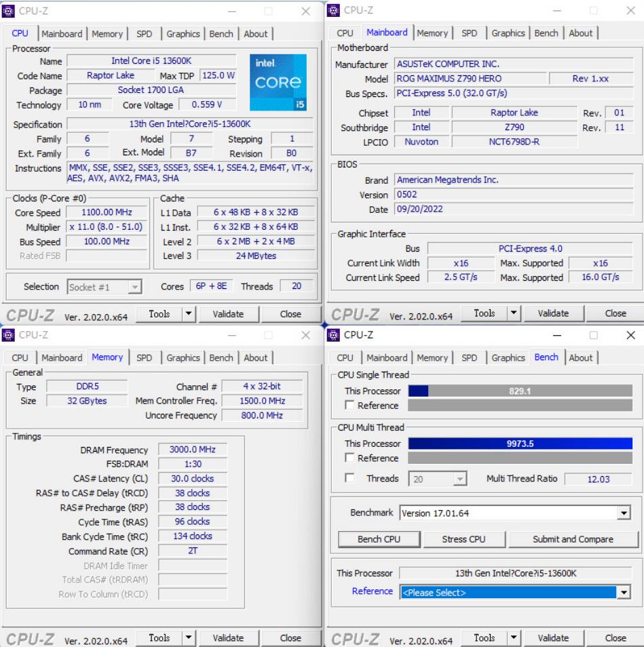Viewport: 644px width, 647px height.
Task: Minimize the Bench CPU-Z window
Action: click(557, 336)
